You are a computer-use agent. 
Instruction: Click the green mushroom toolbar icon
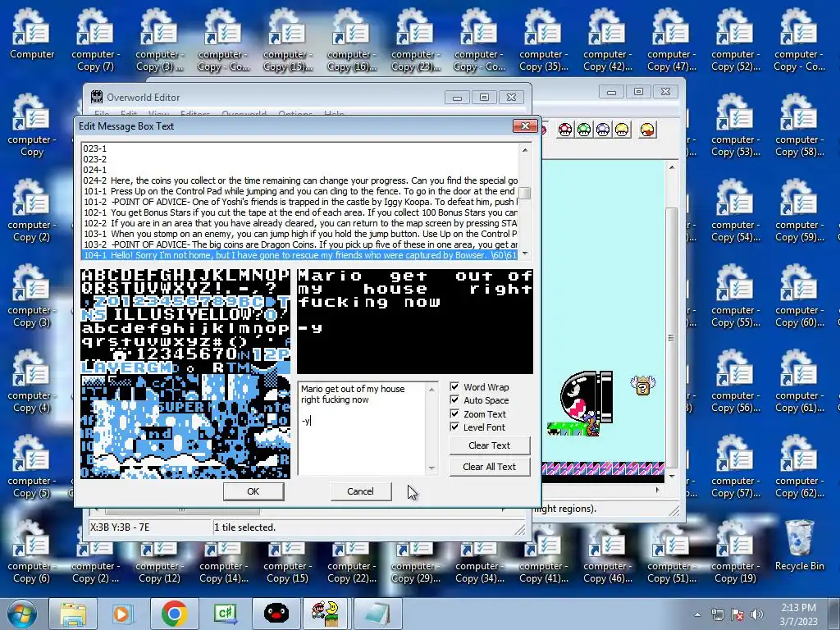(584, 130)
